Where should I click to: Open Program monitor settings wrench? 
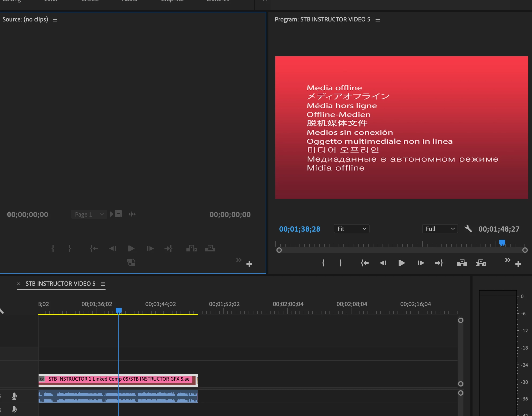(x=468, y=229)
